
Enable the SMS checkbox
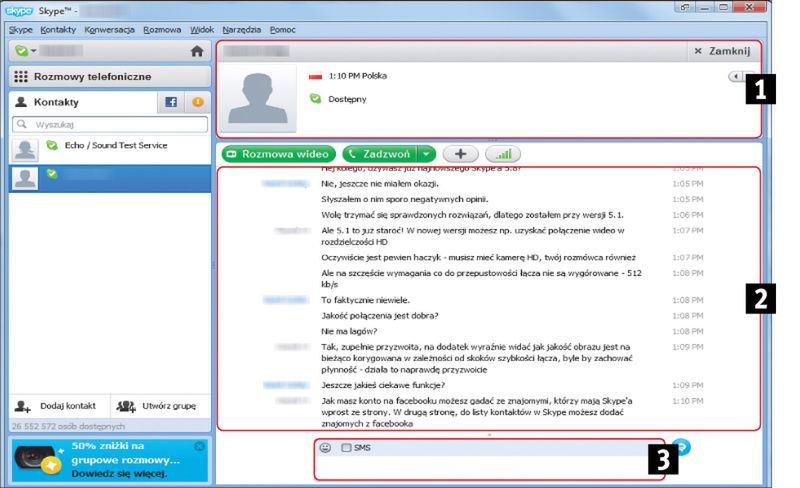[x=346, y=448]
